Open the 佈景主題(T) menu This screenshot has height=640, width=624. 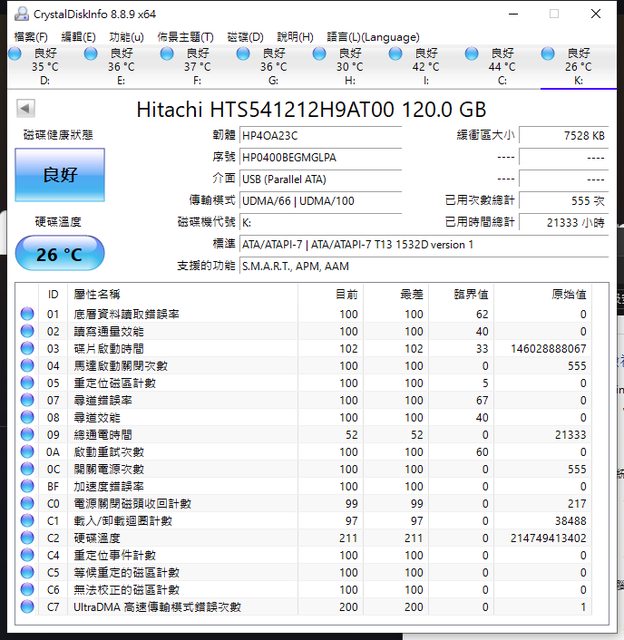pos(185,37)
